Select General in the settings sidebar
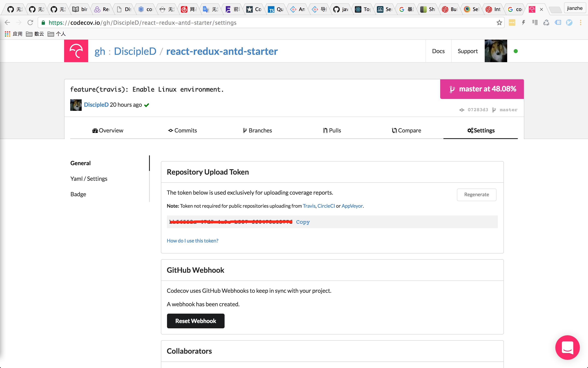Image resolution: width=588 pixels, height=368 pixels. click(x=80, y=163)
